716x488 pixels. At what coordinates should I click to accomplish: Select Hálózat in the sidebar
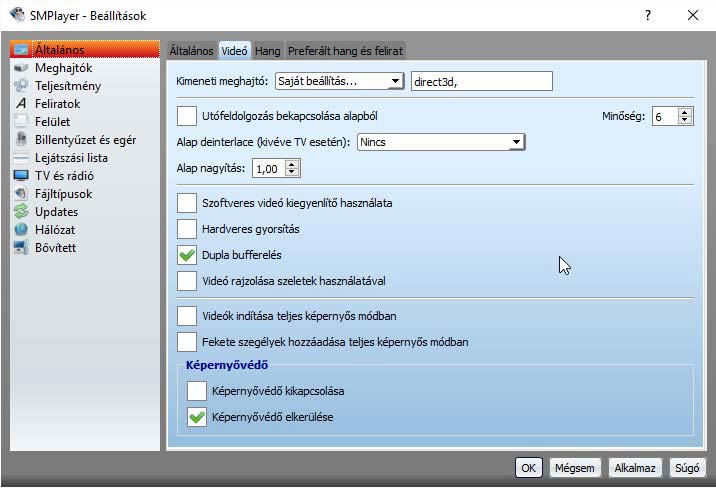tap(85, 230)
